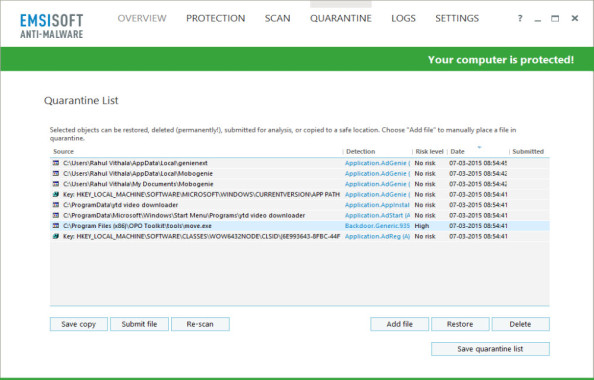Click the 08:54:45 date cell for genienext
This screenshot has height=380, width=594.
(x=478, y=163)
